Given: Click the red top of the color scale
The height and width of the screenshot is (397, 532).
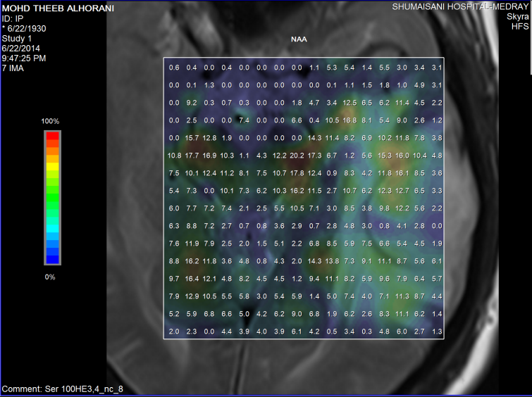Looking at the screenshot, I should [52, 138].
